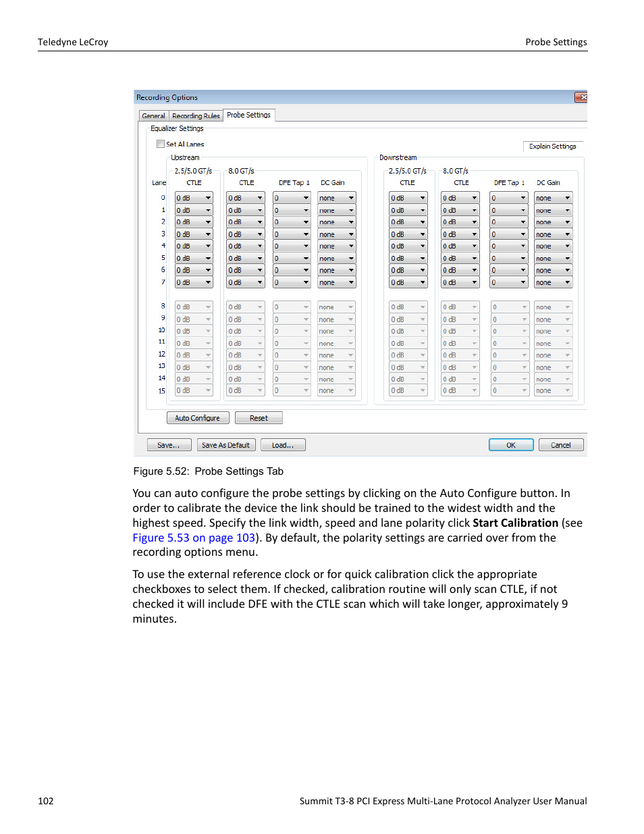
Task: Open Downstream 8.0 GT/s CTLE dropdown for lane 0
Action: (x=460, y=198)
